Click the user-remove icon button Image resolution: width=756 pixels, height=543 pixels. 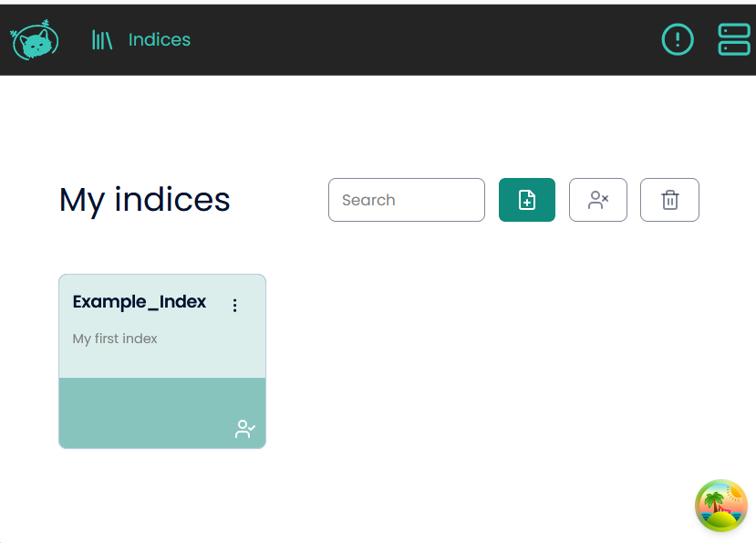[597, 200]
